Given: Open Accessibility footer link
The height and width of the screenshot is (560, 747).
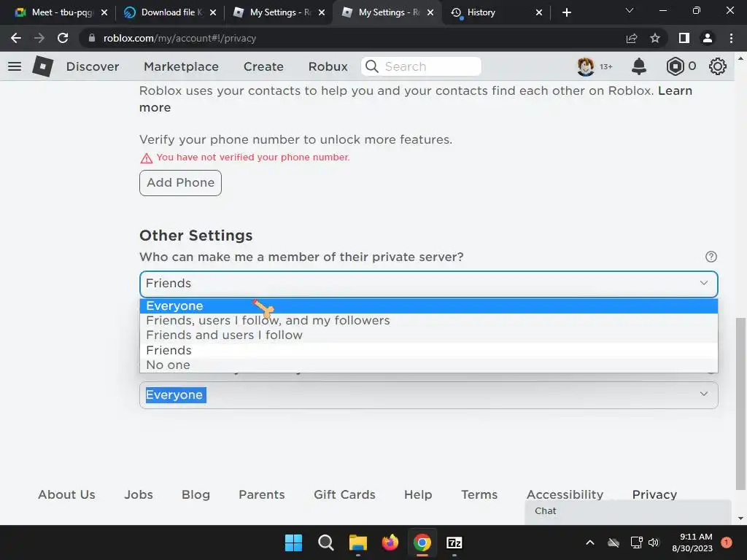Looking at the screenshot, I should (565, 495).
